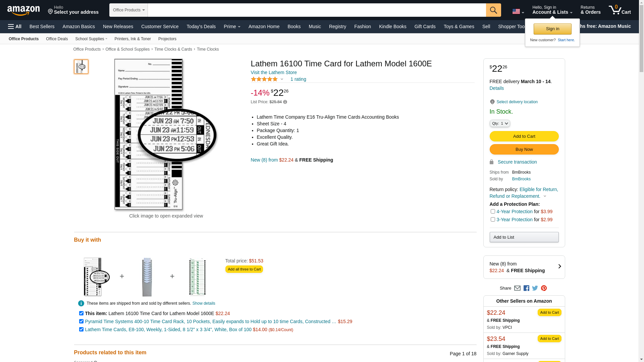This screenshot has width=644, height=362.
Task: Uncheck the Pyramid Time Card Rack item
Action: tap(81, 321)
